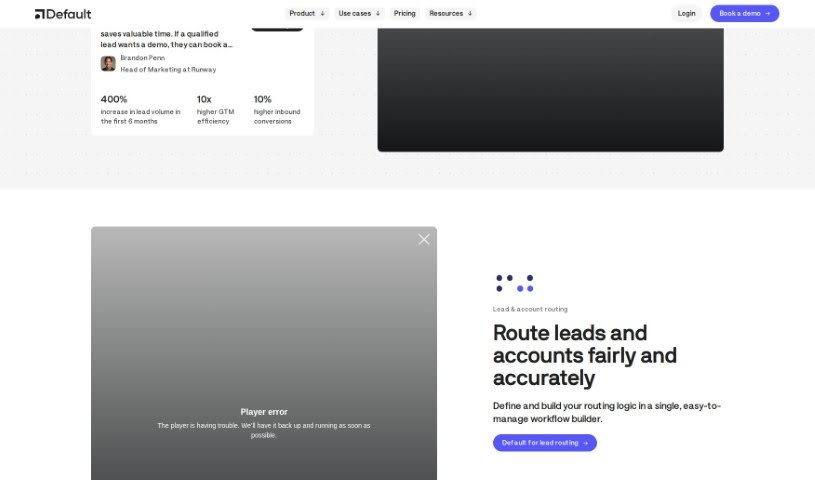Click the Default logo in the header
Image resolution: width=815 pixels, height=480 pixels.
pos(63,14)
